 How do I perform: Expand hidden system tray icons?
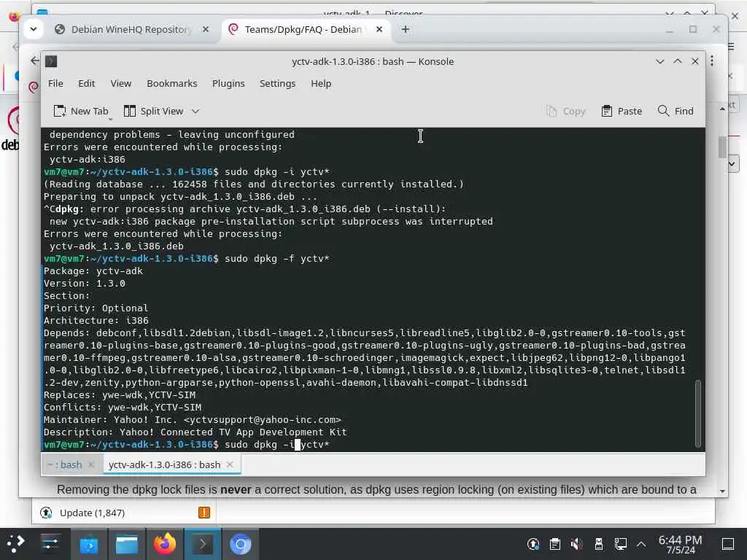click(x=641, y=544)
